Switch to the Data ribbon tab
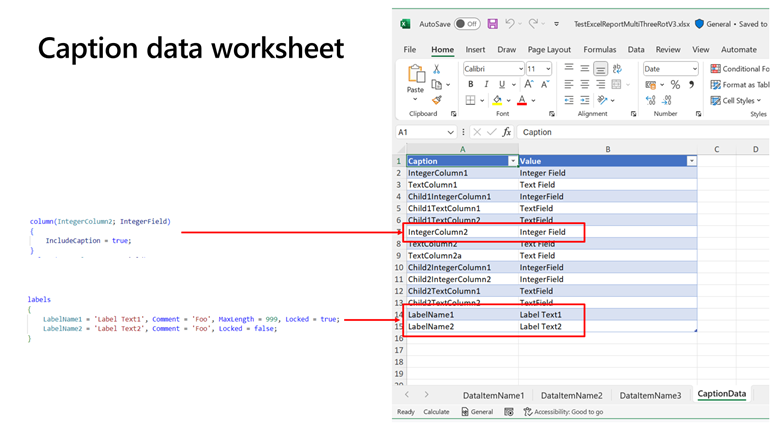The image size is (780, 440). (x=636, y=50)
